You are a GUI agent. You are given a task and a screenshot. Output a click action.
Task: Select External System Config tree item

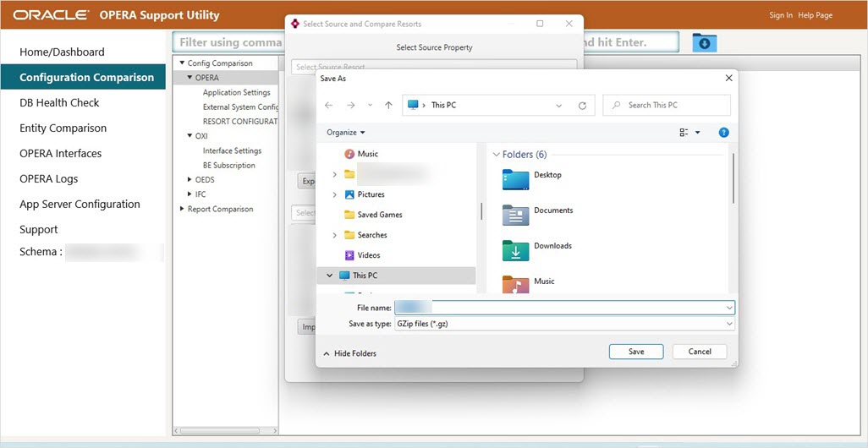240,107
